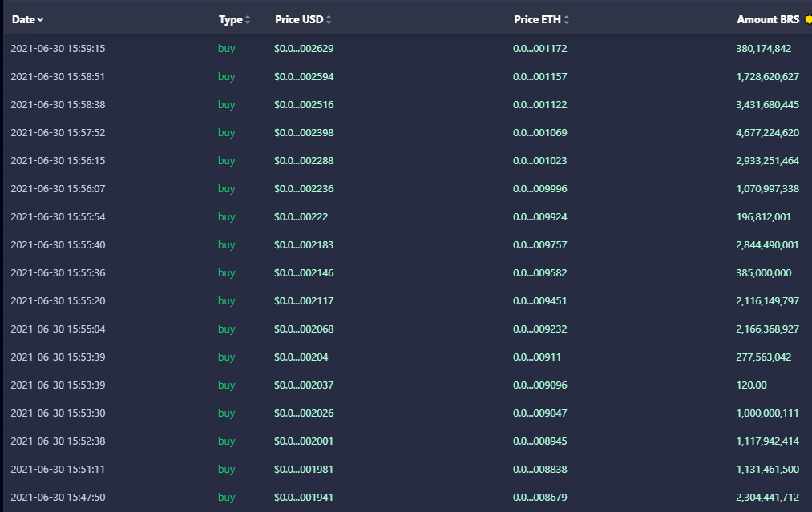This screenshot has width=812, height=512.
Task: Click 'buy' in the 15:59:15 row
Action: coord(226,49)
